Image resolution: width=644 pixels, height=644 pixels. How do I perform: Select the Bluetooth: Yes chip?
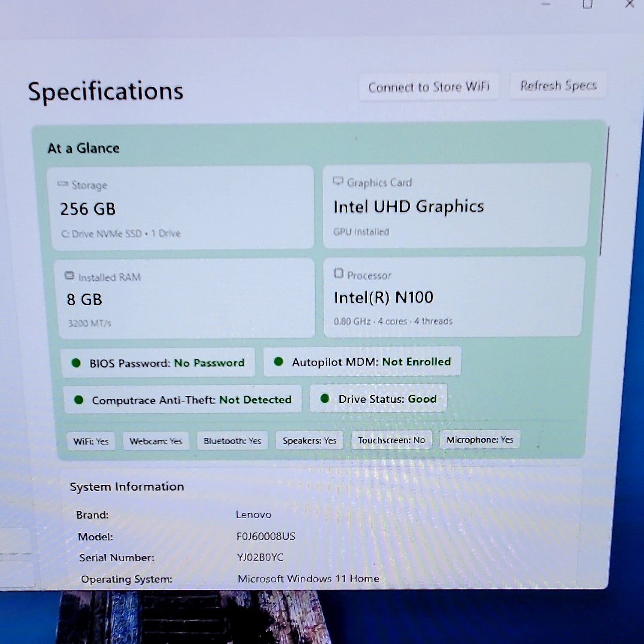click(x=232, y=440)
